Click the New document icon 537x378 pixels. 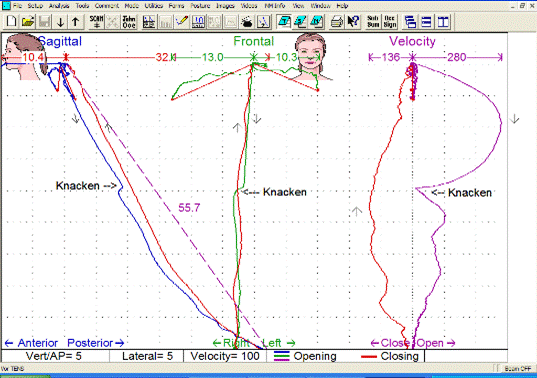click(11, 22)
